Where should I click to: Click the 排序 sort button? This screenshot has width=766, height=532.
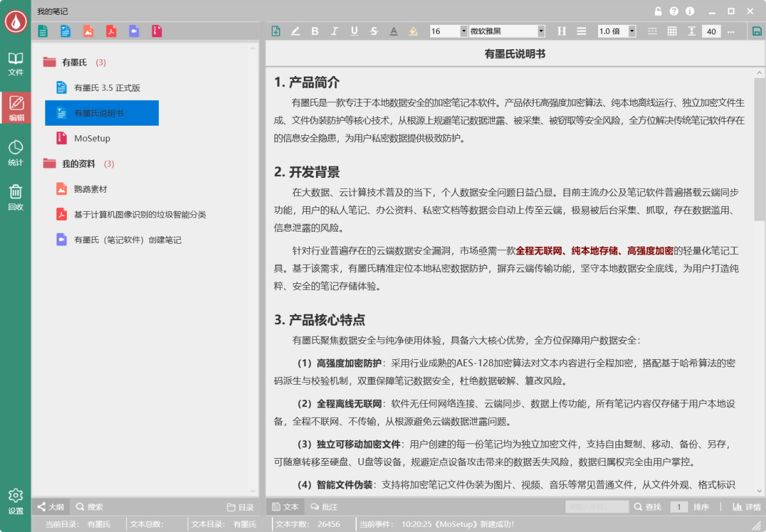click(x=701, y=507)
